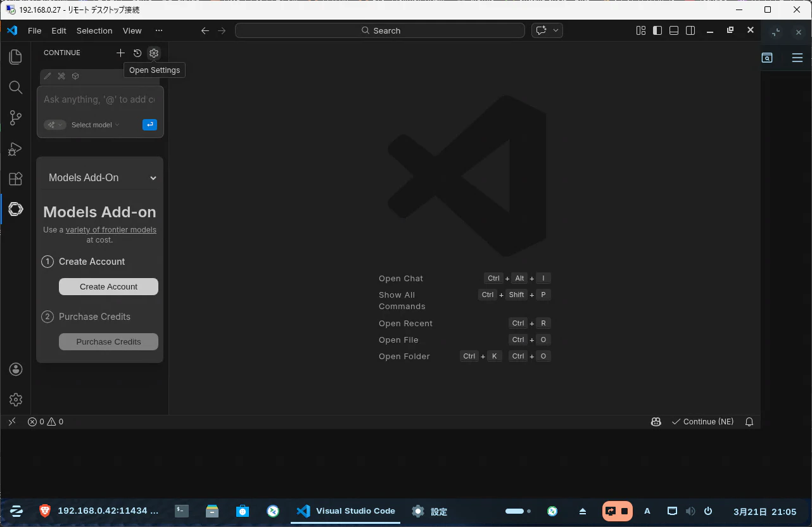Open the power icon in system tray
This screenshot has height=527, width=812.
(708, 511)
